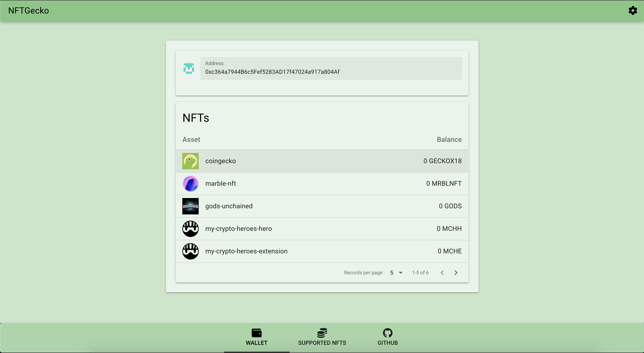Screen dimensions: 644x353
Task: Click the Gods Unchained logo thumbnail
Action: pos(190,206)
